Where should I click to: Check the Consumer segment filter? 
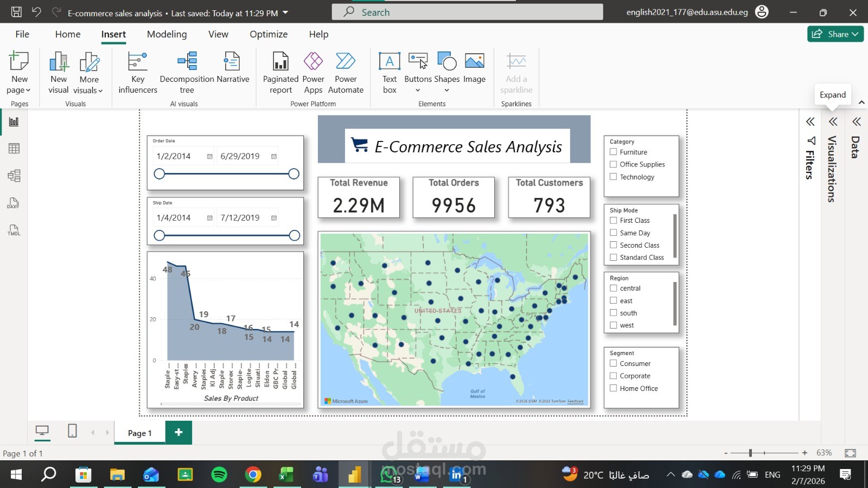coord(614,363)
